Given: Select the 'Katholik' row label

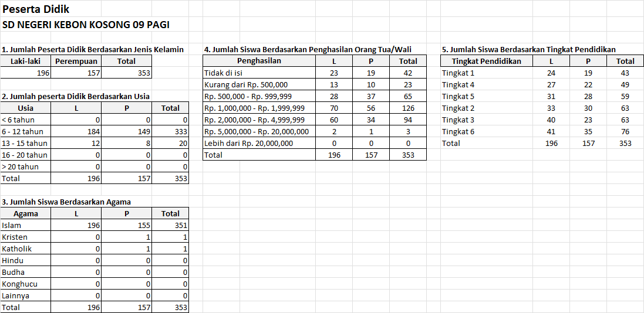Looking at the screenshot, I should pyautogui.click(x=25, y=249).
